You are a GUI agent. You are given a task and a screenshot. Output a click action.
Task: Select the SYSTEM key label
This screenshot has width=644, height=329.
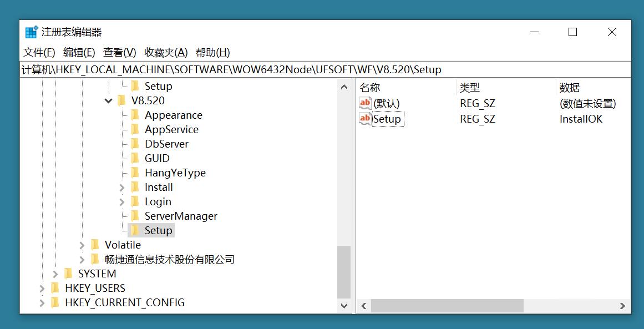pyautogui.click(x=97, y=274)
